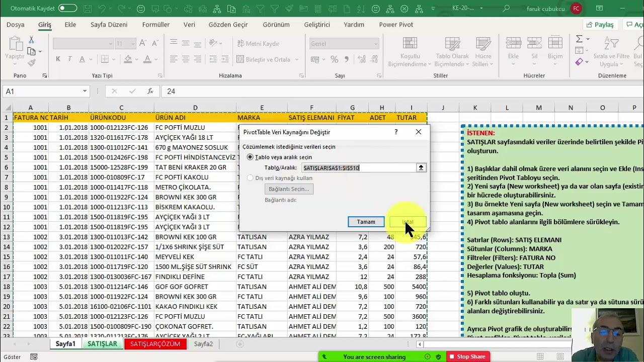Click the decrease font size icon

(154, 44)
